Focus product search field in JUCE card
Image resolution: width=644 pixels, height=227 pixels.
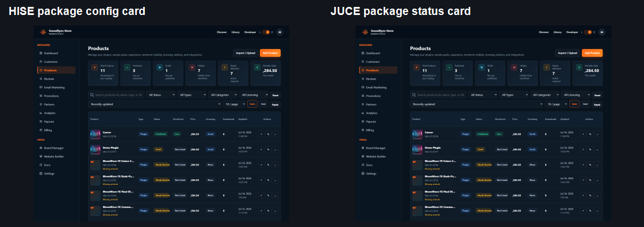pyautogui.click(x=438, y=94)
